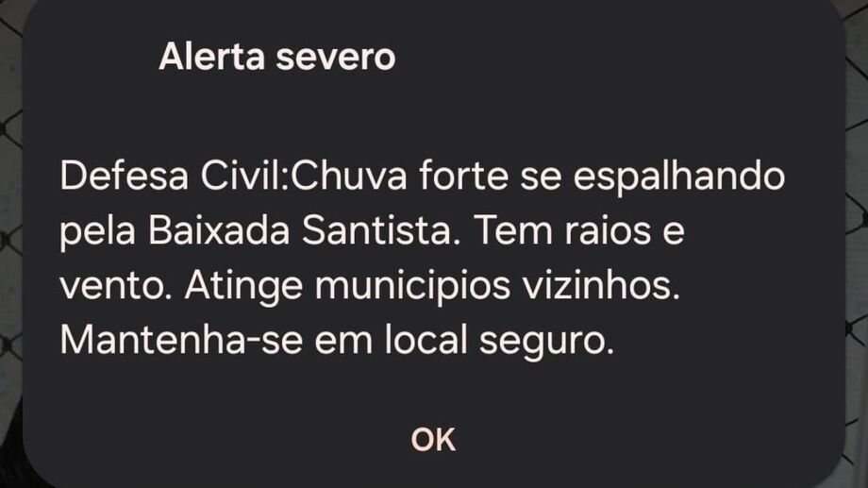This screenshot has height=488, width=868.
Task: Tap the word "pela" in the message
Action: 97,232
